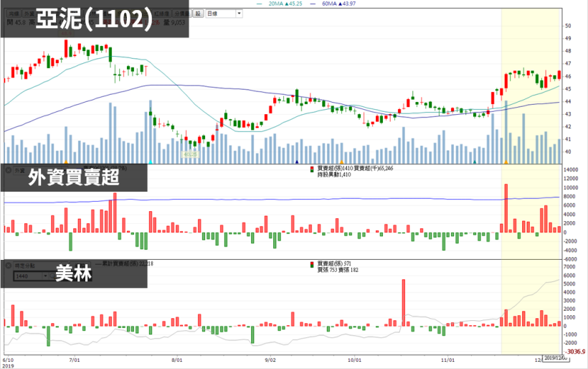
Task: Close the 外資 indicator panel
Action: pos(8,170)
